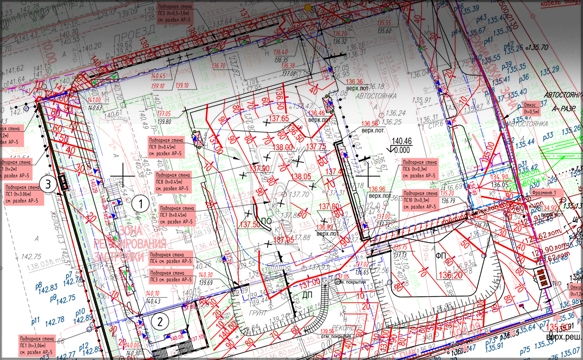
Task: Click the ПС8 (h=0.45м) retaining wall callout
Action: (173, 182)
